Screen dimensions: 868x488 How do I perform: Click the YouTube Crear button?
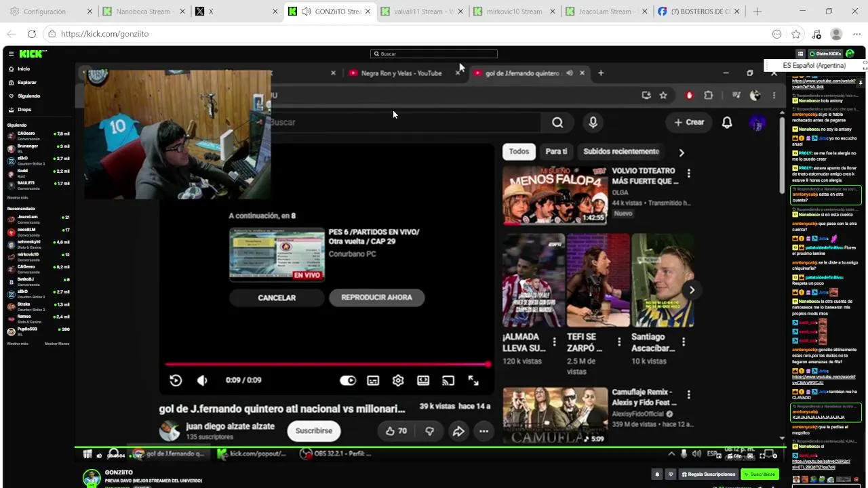click(x=690, y=123)
